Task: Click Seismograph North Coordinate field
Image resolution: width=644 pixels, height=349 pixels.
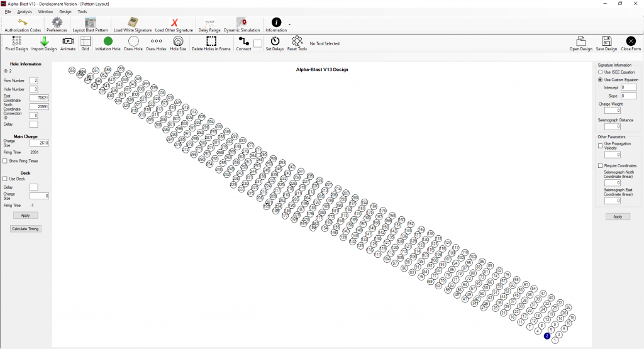Action: (613, 183)
